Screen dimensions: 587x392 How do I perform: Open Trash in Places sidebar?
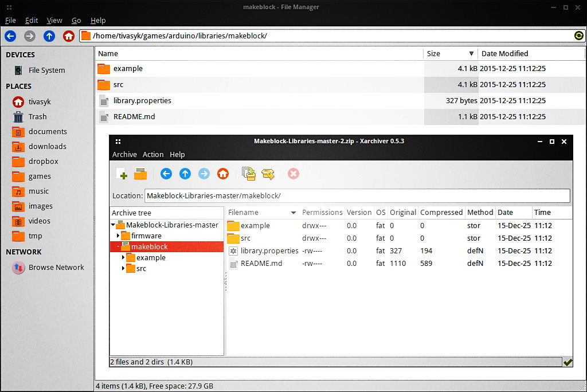pyautogui.click(x=30, y=117)
